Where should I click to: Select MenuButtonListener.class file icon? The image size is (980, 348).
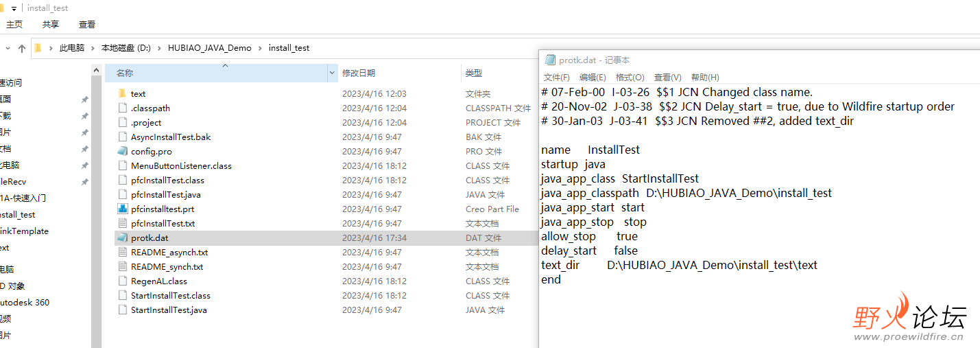point(122,165)
